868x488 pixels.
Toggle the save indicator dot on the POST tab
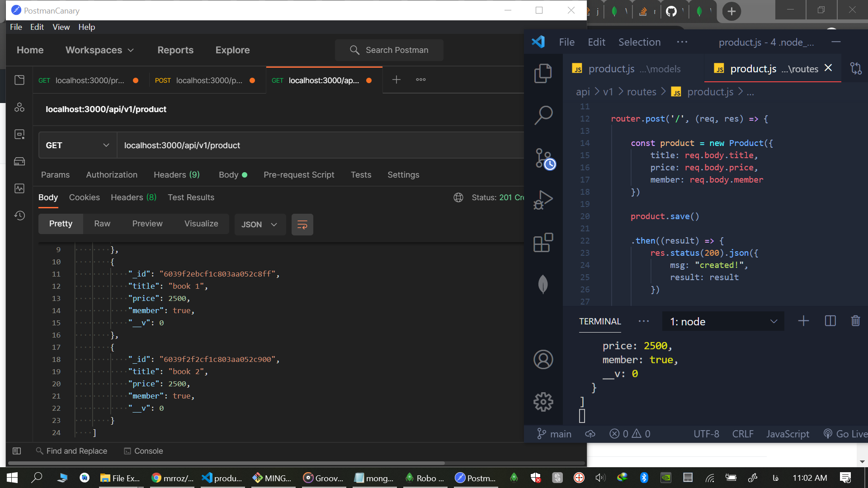click(x=252, y=80)
